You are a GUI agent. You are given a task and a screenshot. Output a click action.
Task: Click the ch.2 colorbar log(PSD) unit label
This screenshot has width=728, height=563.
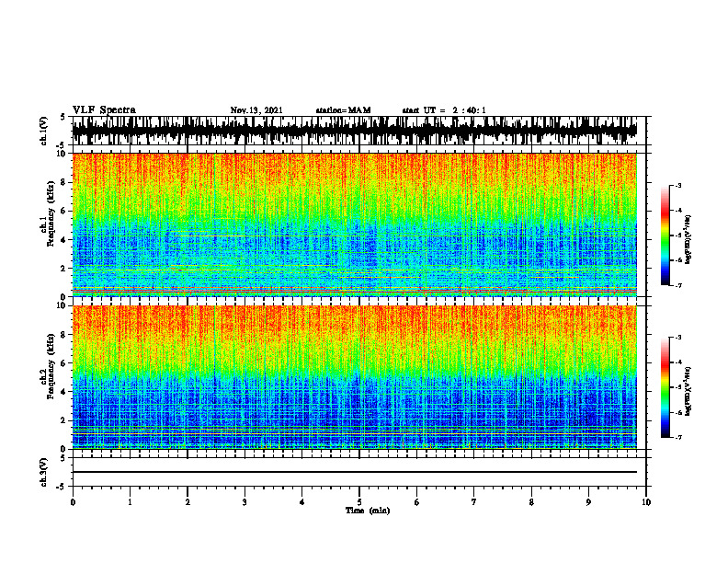point(688,391)
